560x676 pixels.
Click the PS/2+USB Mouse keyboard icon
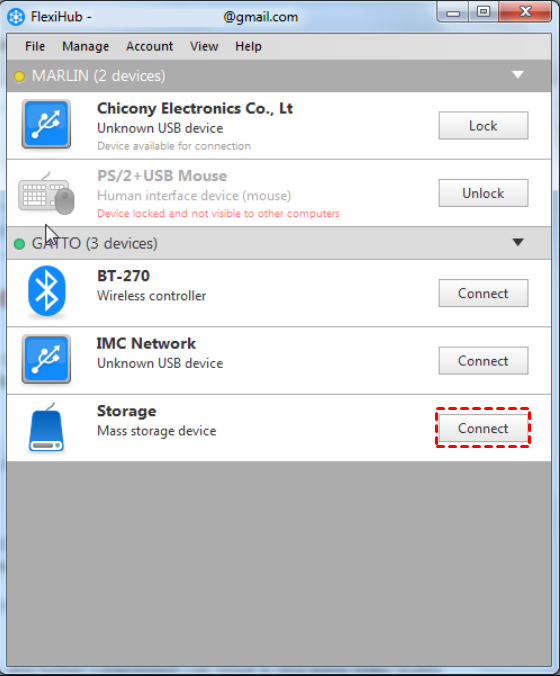[x=47, y=194]
